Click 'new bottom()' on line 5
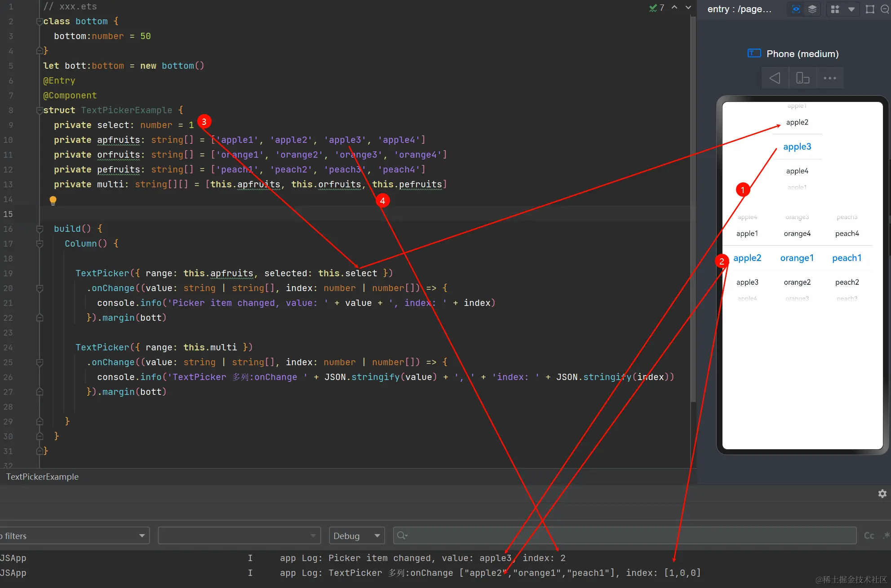 point(173,66)
